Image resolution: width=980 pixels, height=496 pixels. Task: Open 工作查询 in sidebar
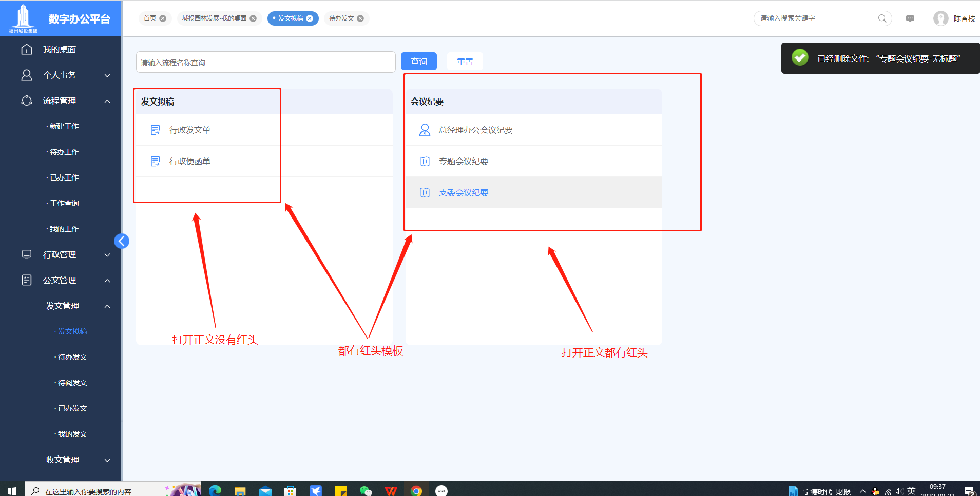[64, 203]
